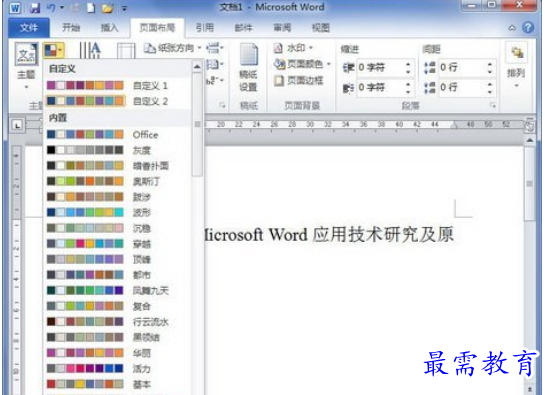Choose the 灰度 grayscale color scheme
Screen dimensions: 545x395
coord(117,150)
